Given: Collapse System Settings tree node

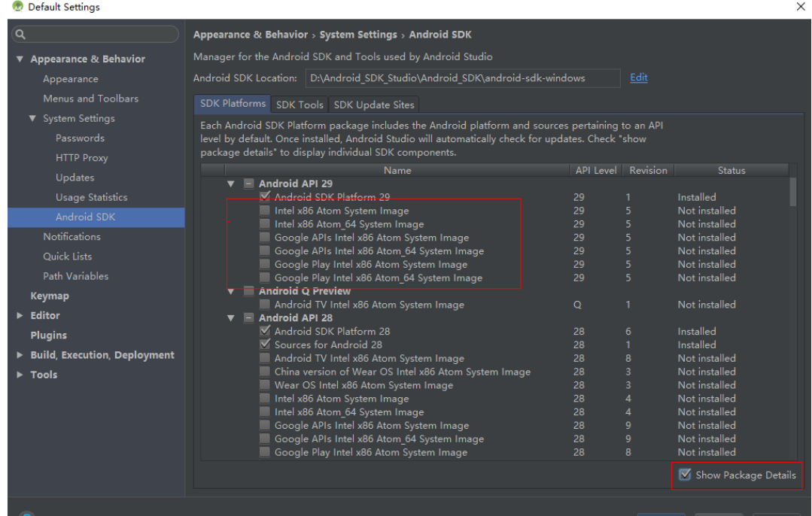Looking at the screenshot, I should pyautogui.click(x=32, y=119).
